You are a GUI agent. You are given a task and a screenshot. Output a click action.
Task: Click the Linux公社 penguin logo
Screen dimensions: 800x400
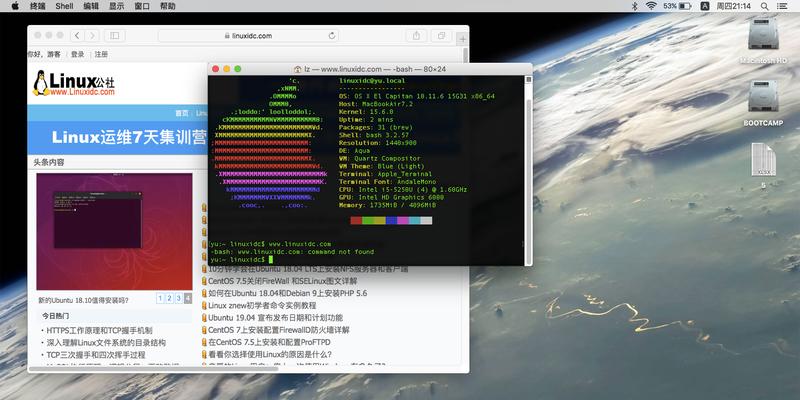74,83
